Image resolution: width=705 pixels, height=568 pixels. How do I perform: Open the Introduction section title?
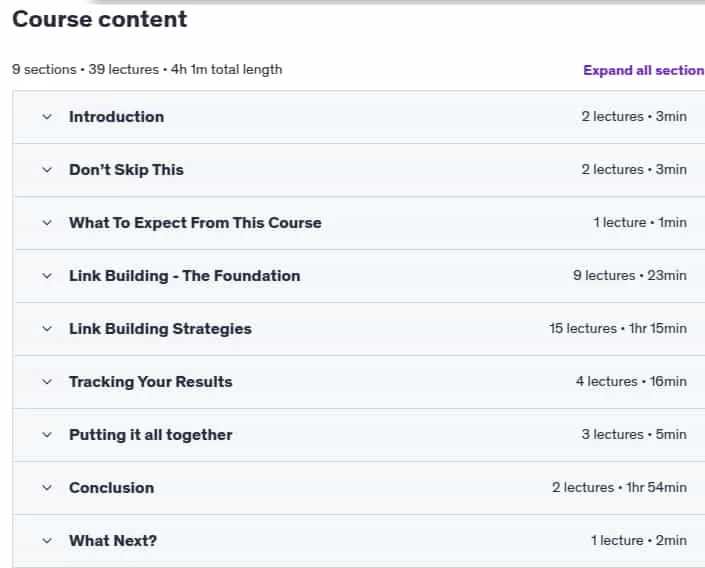pyautogui.click(x=116, y=117)
